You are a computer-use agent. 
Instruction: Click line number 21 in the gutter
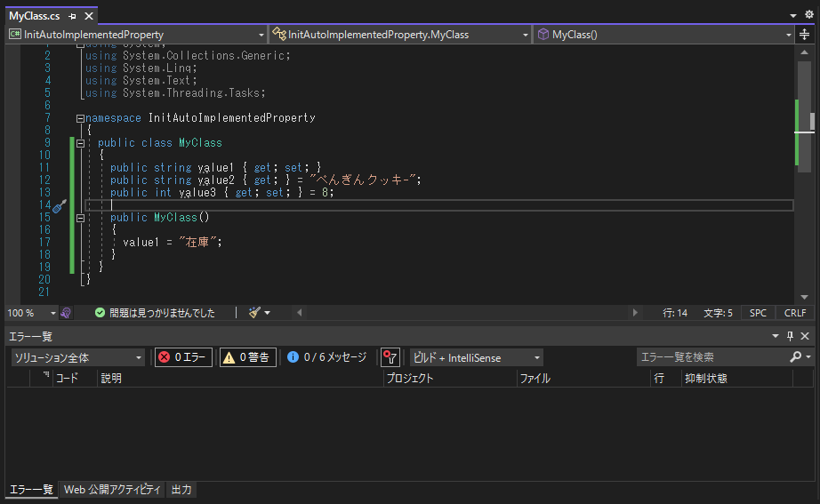44,292
